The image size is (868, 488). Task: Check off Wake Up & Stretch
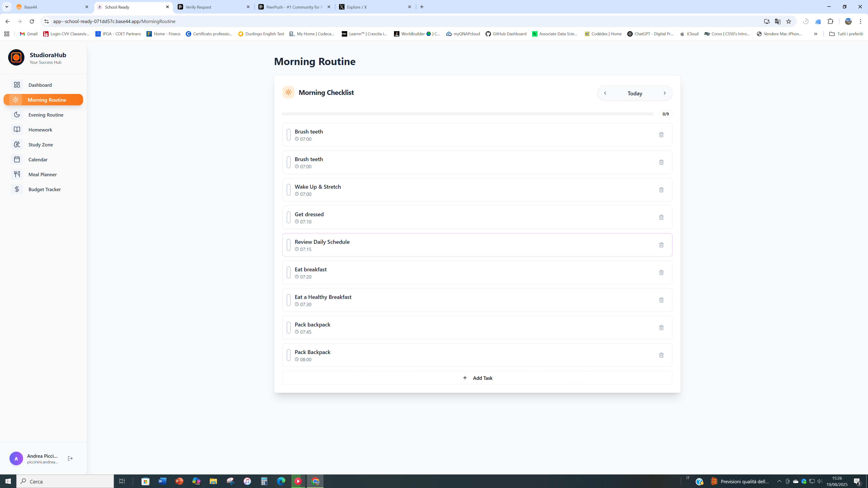(x=288, y=190)
